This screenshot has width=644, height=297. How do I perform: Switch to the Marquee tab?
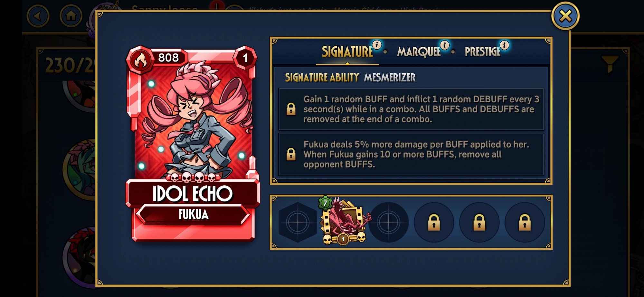coord(419,52)
